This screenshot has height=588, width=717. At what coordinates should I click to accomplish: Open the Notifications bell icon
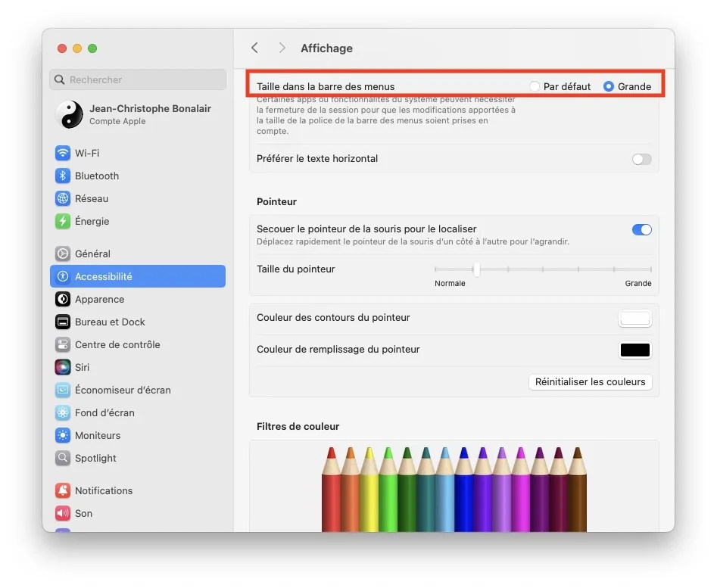[x=63, y=490]
